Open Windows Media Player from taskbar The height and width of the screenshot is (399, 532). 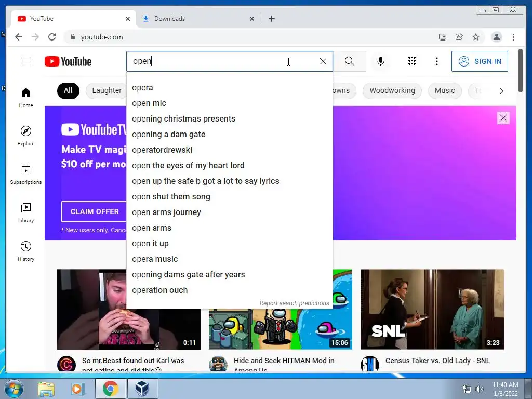77,389
